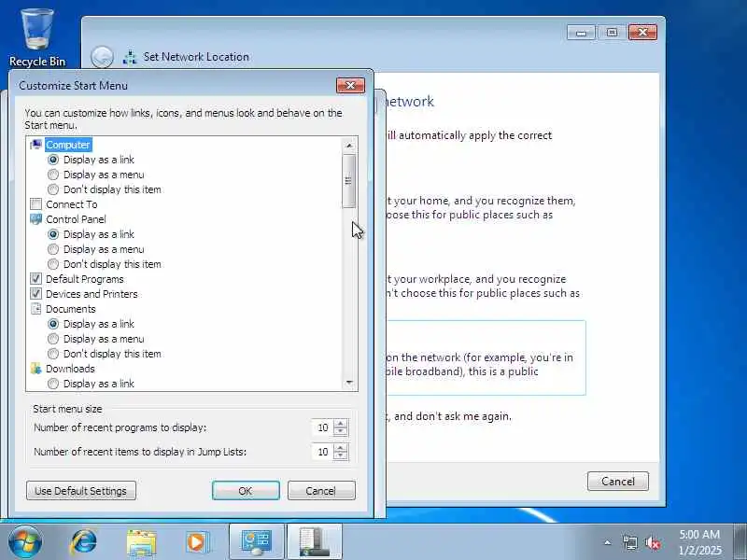The image size is (747, 560).
Task: Cancel the Set Network Location window
Action: click(x=618, y=482)
